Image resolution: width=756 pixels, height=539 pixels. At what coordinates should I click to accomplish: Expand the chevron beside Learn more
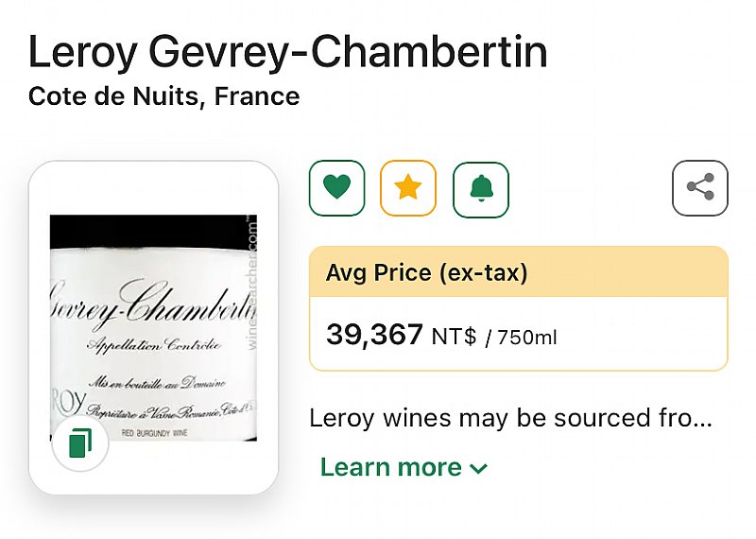[478, 468]
